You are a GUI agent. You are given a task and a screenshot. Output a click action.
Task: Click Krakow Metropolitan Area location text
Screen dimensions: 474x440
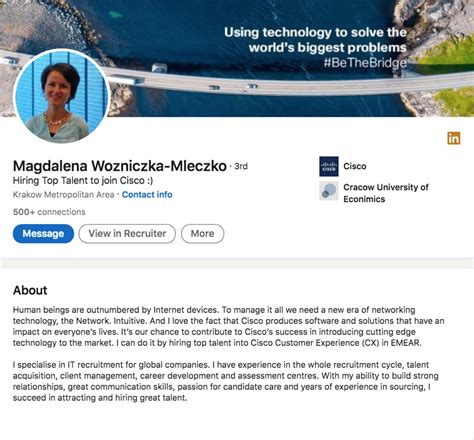coord(63,195)
